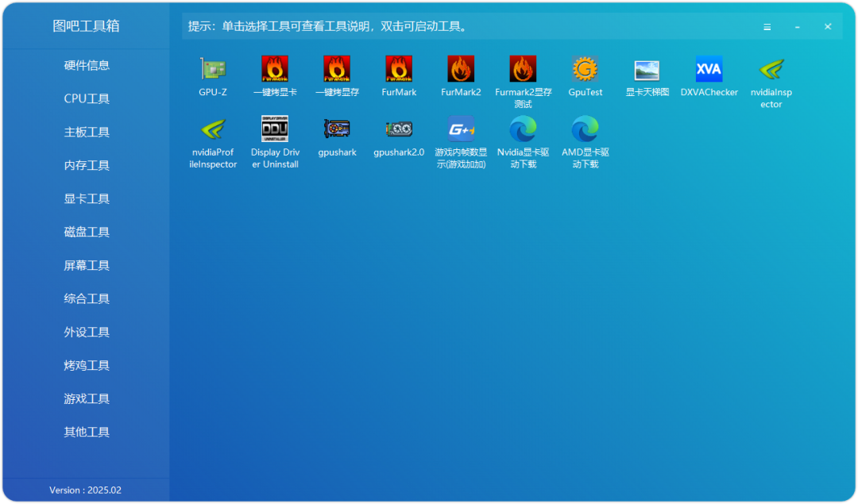
Task: Click the 提示 hint text in header
Action: coord(328,27)
